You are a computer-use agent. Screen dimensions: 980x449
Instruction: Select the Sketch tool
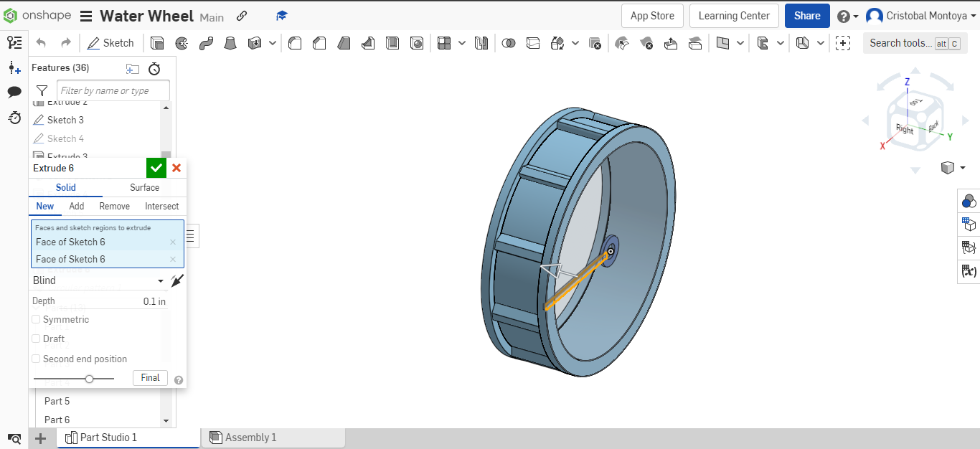point(111,43)
